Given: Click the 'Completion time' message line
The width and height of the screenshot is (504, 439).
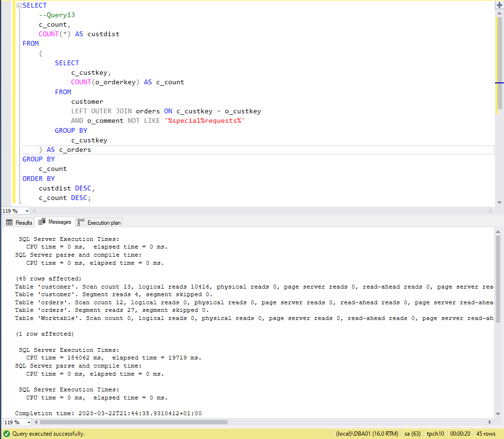Looking at the screenshot, I should [x=109, y=414].
